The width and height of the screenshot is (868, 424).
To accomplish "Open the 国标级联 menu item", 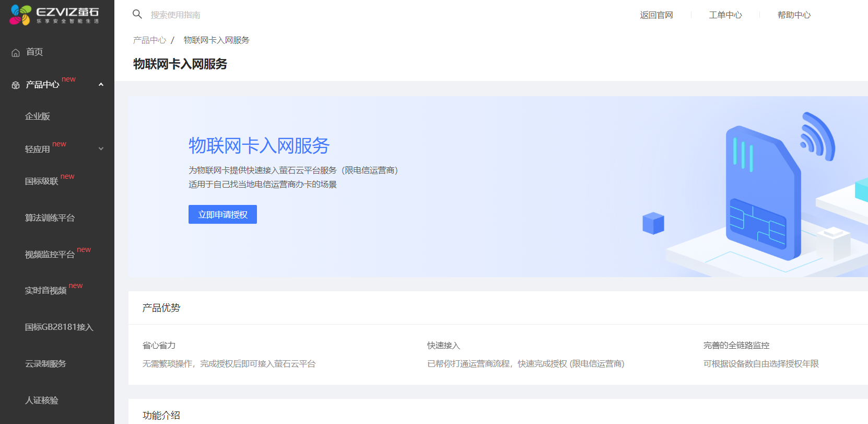I will point(42,181).
